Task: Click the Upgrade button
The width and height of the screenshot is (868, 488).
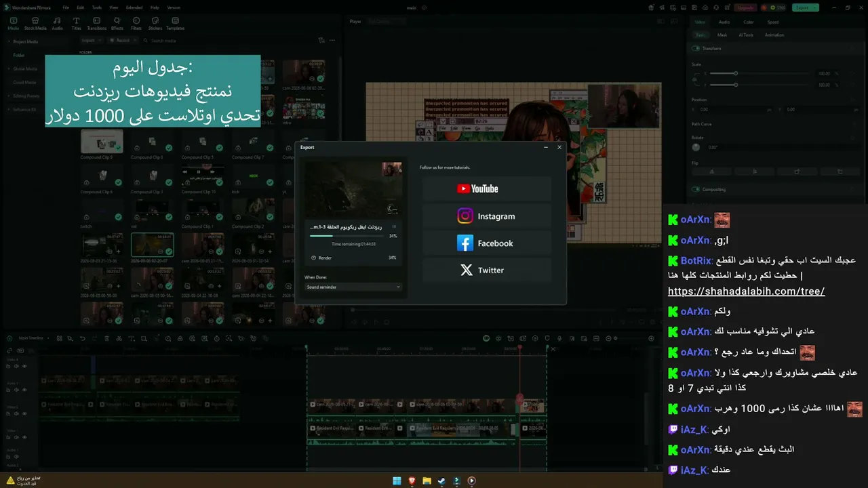Action: pos(745,7)
